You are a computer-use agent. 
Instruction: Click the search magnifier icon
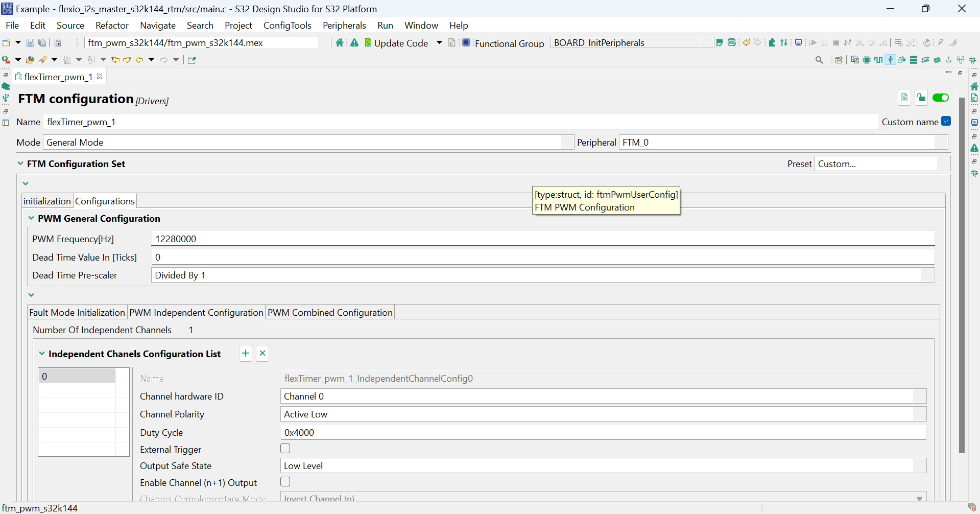point(819,60)
